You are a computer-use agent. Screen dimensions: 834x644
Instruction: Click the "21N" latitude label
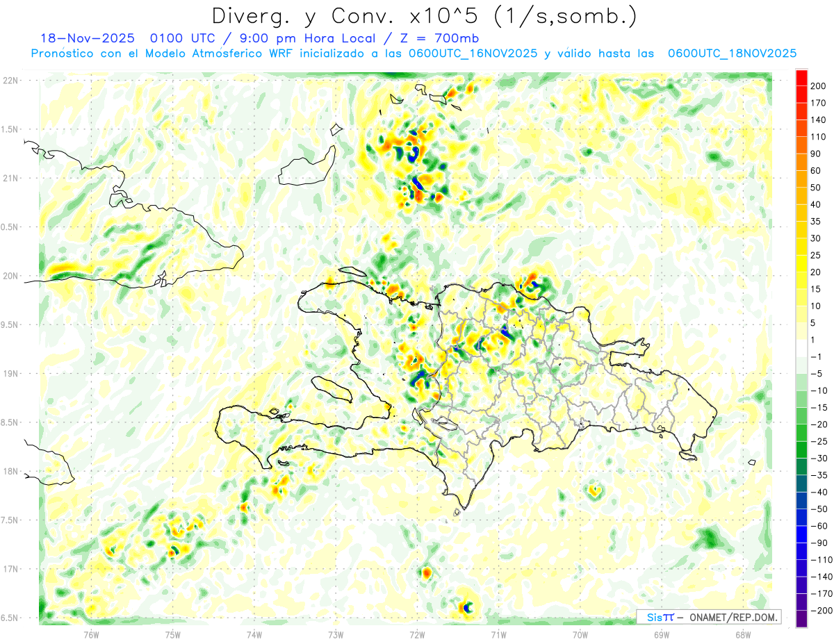click(x=10, y=178)
